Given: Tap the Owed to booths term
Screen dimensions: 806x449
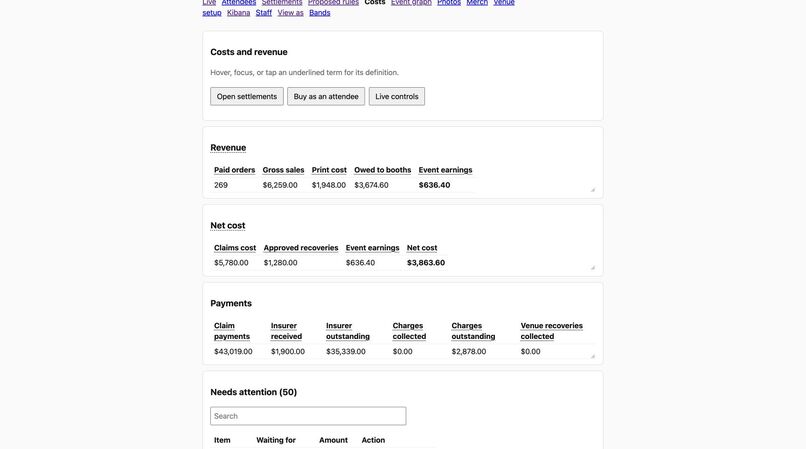Looking at the screenshot, I should pos(382,170).
